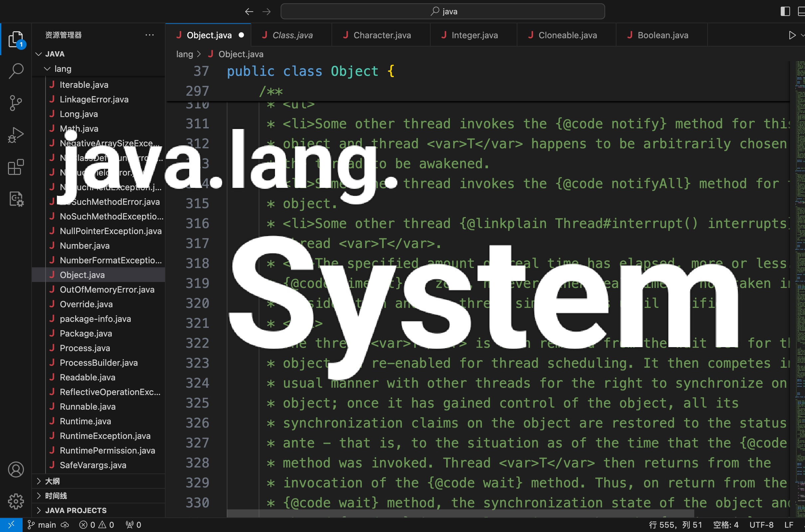Open Runnable.java file
Image resolution: width=805 pixels, height=532 pixels.
[x=98, y=406]
